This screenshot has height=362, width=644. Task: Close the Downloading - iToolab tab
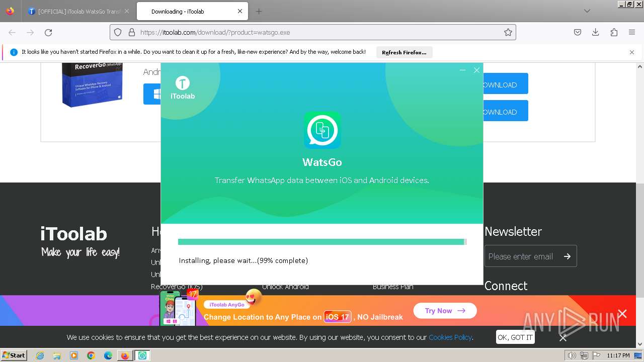tap(240, 11)
